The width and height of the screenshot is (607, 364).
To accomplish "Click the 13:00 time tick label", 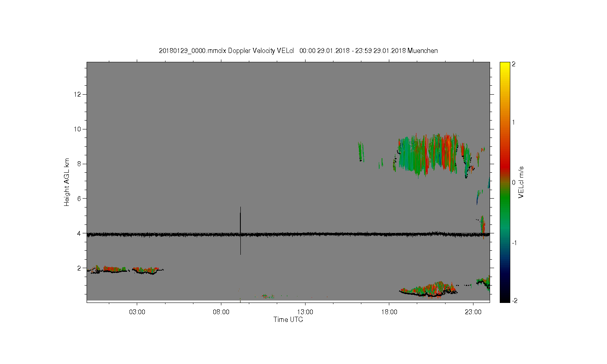I will point(305,312).
